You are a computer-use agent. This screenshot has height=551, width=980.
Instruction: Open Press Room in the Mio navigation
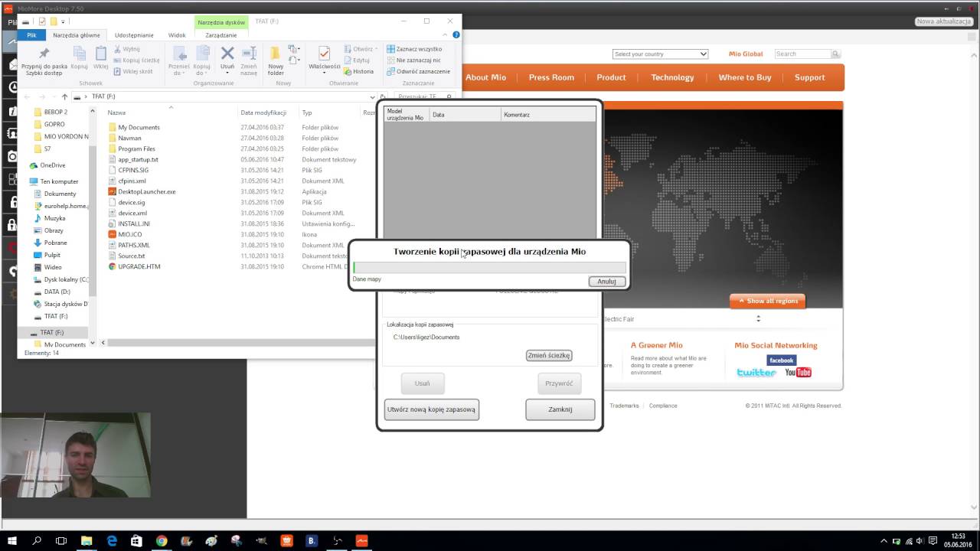[551, 77]
